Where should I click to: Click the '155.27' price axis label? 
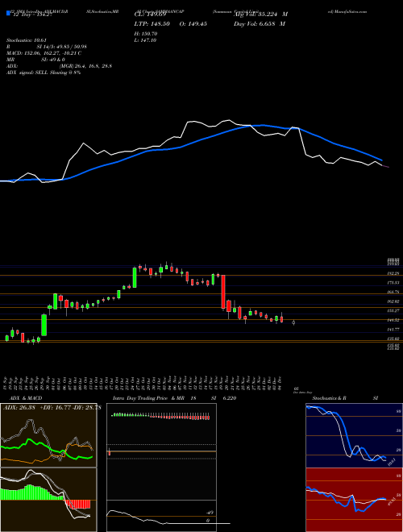(393, 310)
